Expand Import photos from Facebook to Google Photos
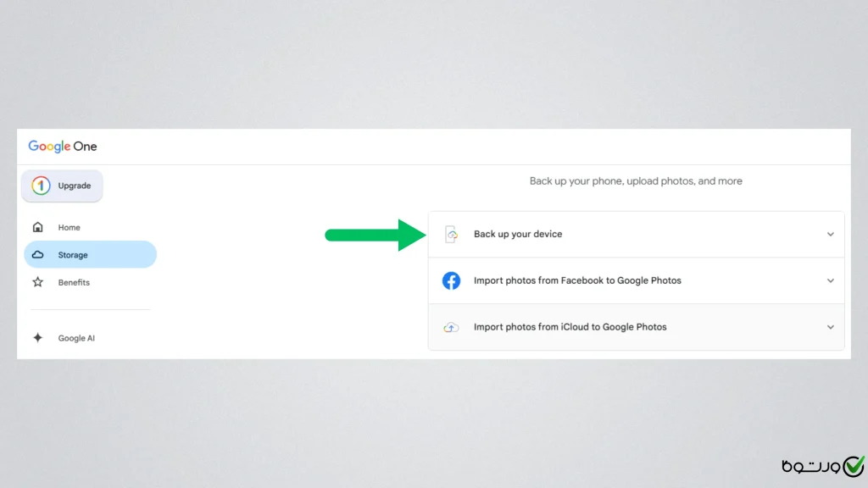868x488 pixels. click(831, 280)
